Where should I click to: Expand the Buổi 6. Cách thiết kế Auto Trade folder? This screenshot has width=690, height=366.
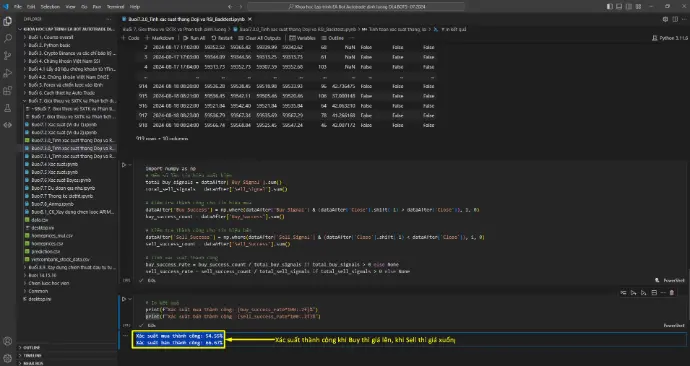tap(67, 93)
